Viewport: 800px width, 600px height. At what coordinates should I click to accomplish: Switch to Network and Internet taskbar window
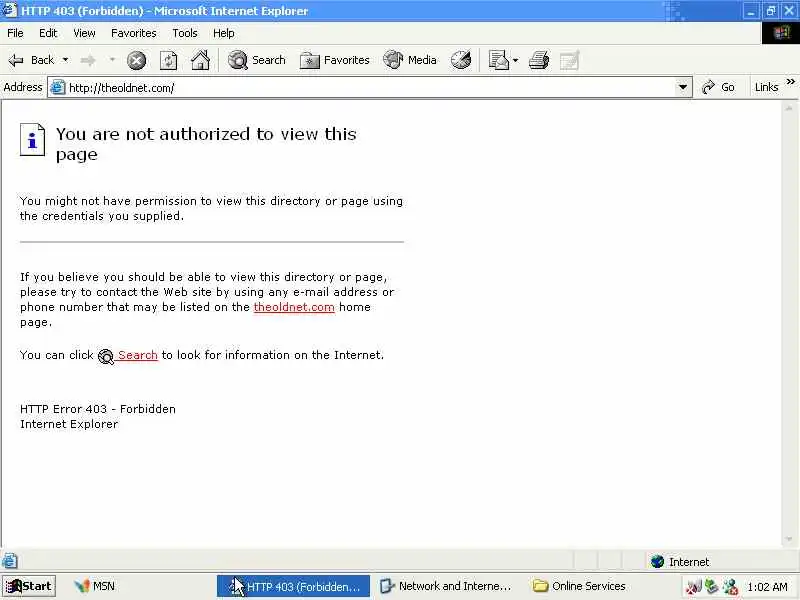click(446, 586)
